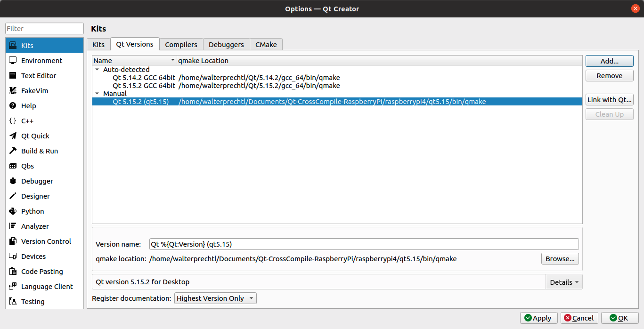The image size is (644, 329).
Task: Open the Qbs settings icon
Action: point(13,166)
